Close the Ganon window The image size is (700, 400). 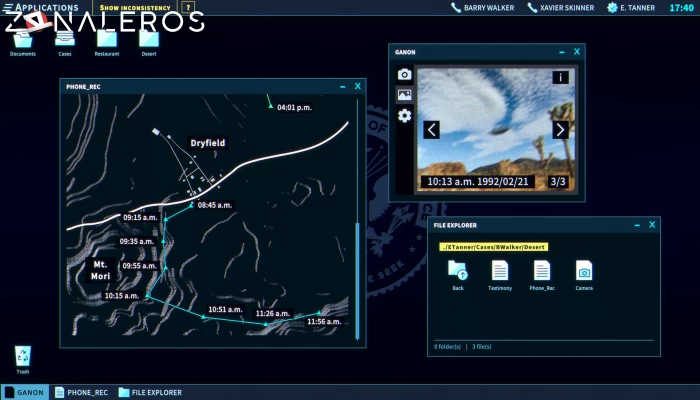coord(577,52)
